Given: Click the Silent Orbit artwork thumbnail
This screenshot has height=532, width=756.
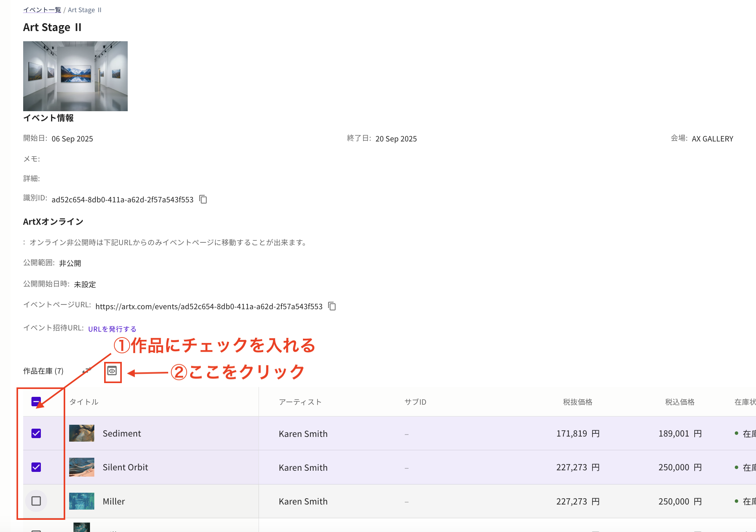Looking at the screenshot, I should click(82, 467).
